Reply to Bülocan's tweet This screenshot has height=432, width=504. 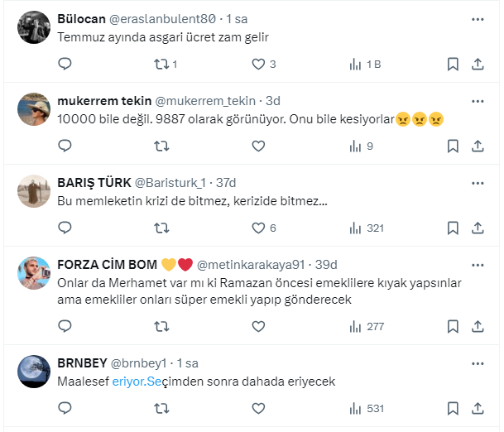[x=66, y=65]
